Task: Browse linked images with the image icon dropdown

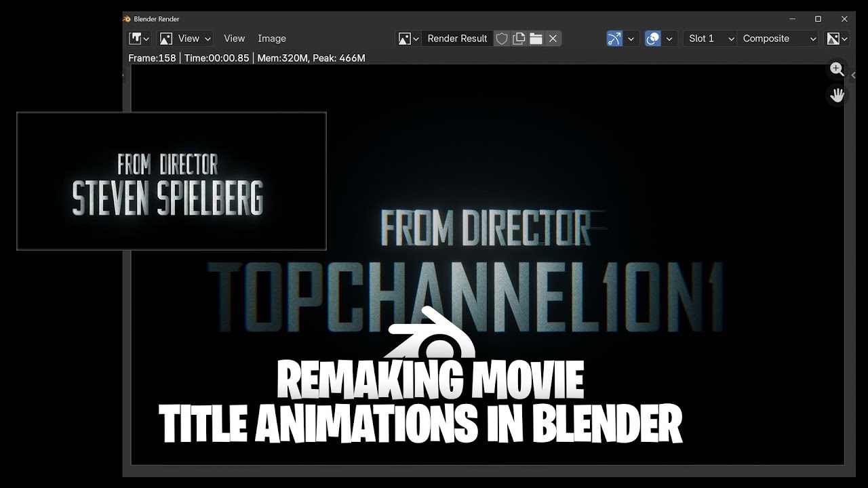Action: click(x=409, y=39)
